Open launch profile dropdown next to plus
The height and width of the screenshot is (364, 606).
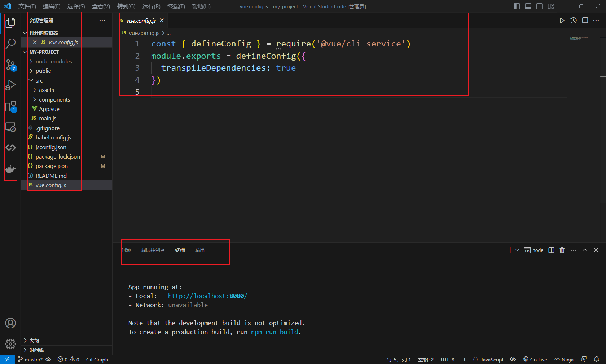click(x=517, y=250)
